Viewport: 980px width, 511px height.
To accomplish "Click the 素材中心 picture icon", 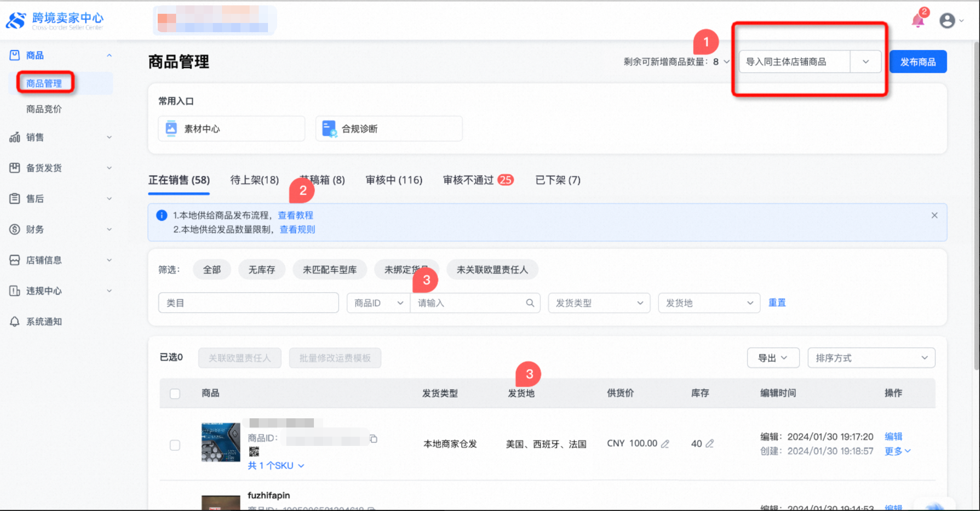I will tap(171, 129).
